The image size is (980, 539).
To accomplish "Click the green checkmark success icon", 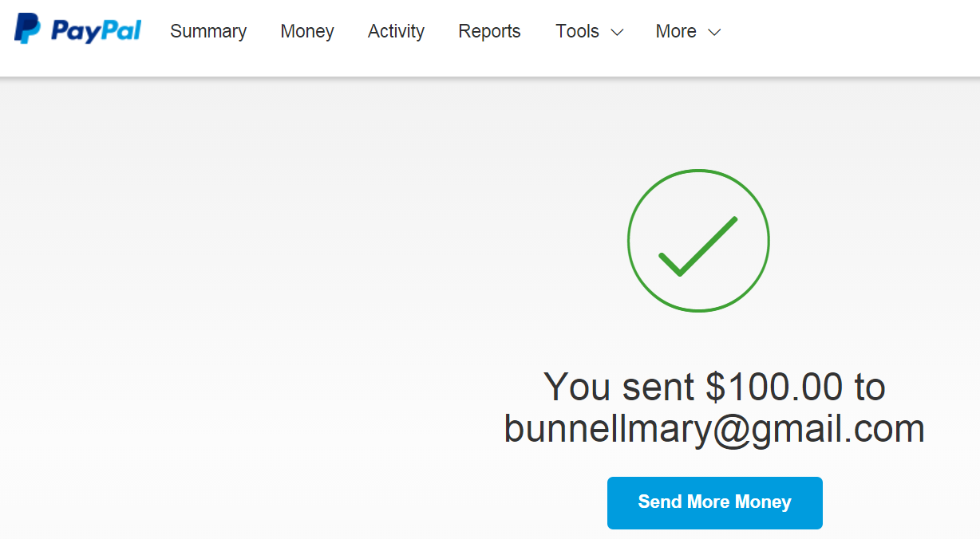I will tap(697, 246).
